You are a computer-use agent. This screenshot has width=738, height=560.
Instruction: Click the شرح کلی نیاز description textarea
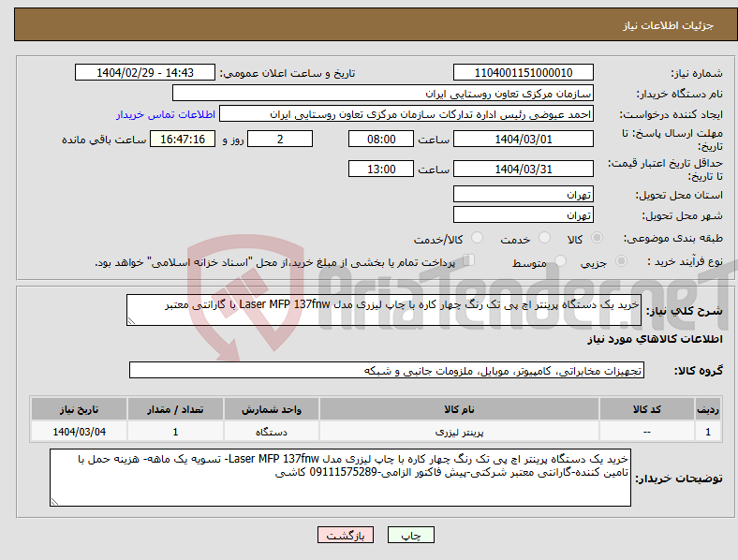[x=384, y=310]
